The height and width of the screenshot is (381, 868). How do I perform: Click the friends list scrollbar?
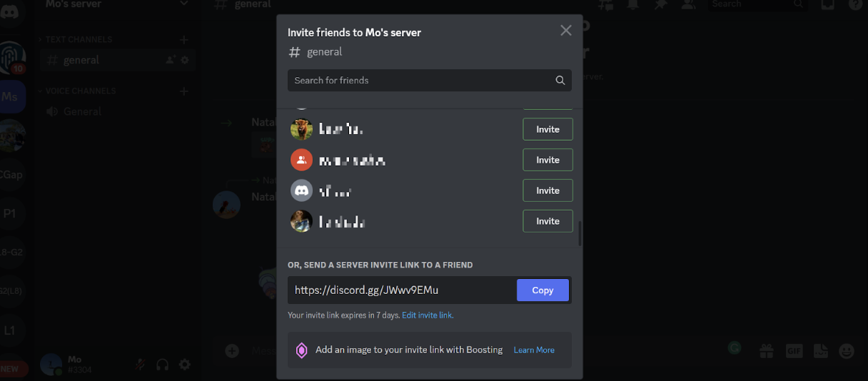tap(580, 233)
